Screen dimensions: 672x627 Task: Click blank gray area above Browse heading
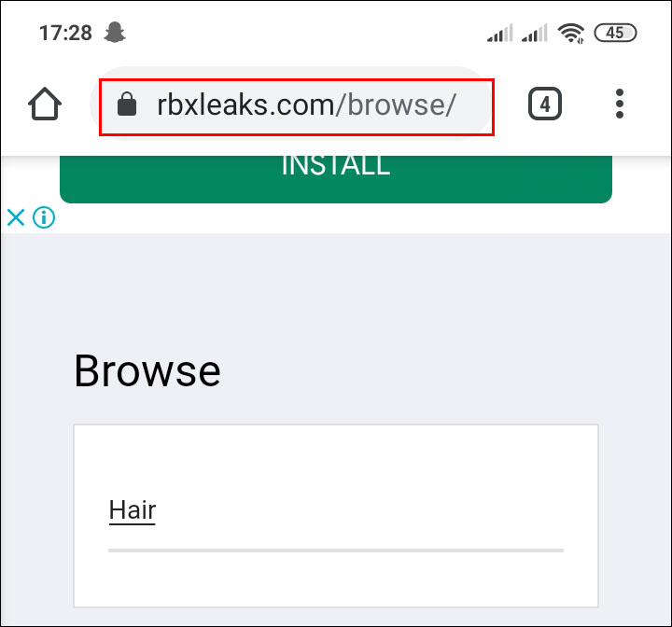pyautogui.click(x=336, y=287)
